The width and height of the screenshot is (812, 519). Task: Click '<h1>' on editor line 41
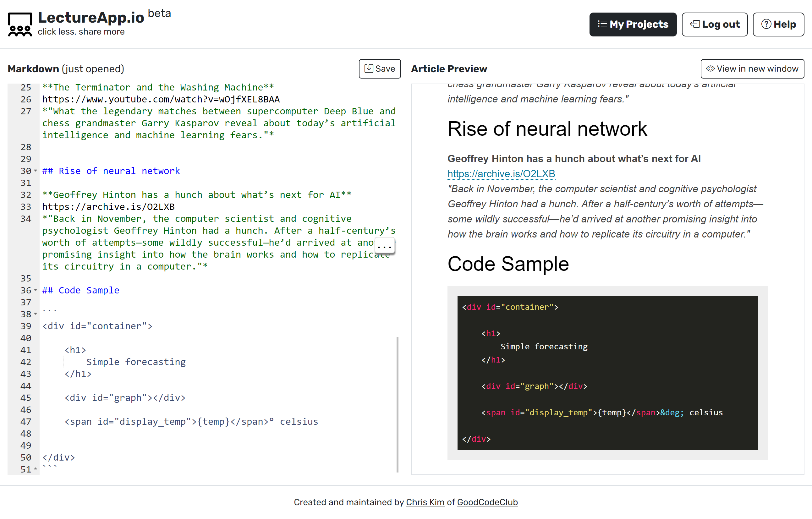75,350
